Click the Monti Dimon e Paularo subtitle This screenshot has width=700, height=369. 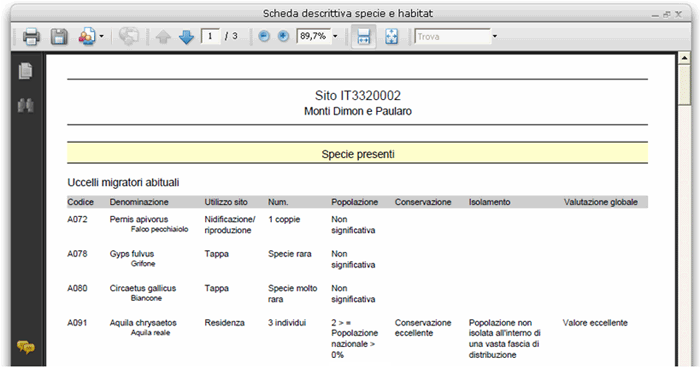(358, 111)
